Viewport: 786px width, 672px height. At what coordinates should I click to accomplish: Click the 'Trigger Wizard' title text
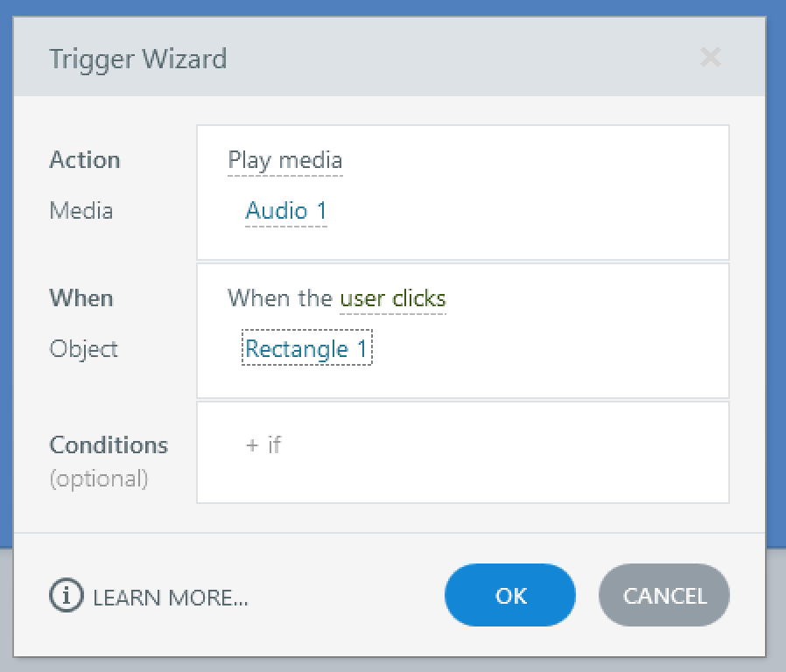[x=137, y=59]
